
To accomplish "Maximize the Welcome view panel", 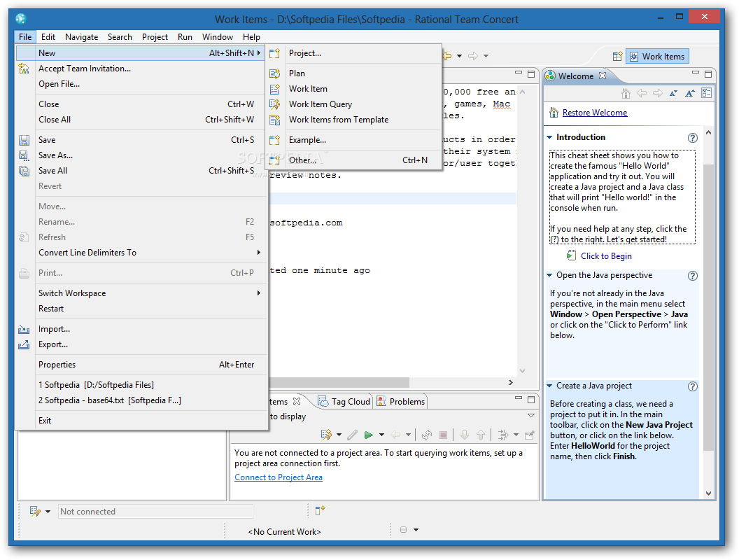I will (x=708, y=74).
